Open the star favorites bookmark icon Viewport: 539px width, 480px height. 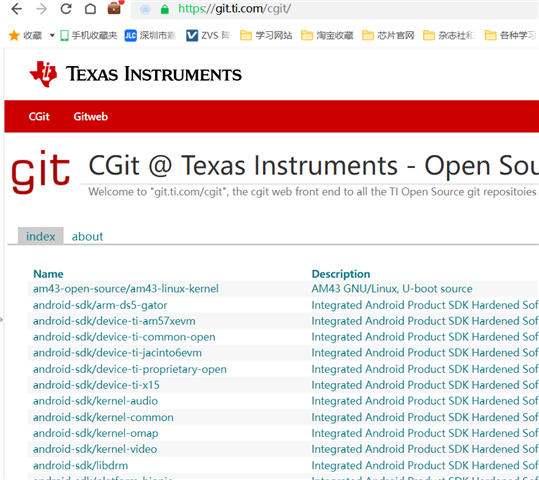(14, 35)
